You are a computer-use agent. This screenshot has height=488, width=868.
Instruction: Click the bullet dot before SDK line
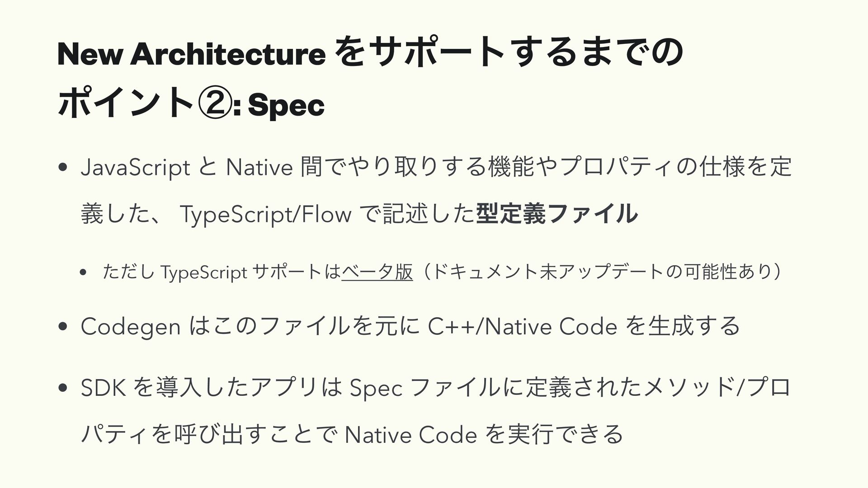pos(62,389)
